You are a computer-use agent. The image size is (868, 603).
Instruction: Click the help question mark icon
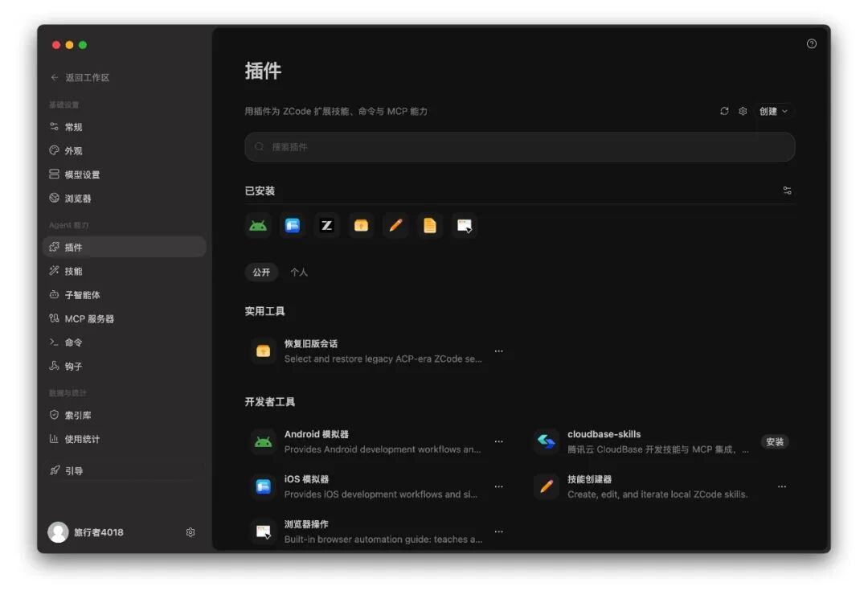(811, 43)
